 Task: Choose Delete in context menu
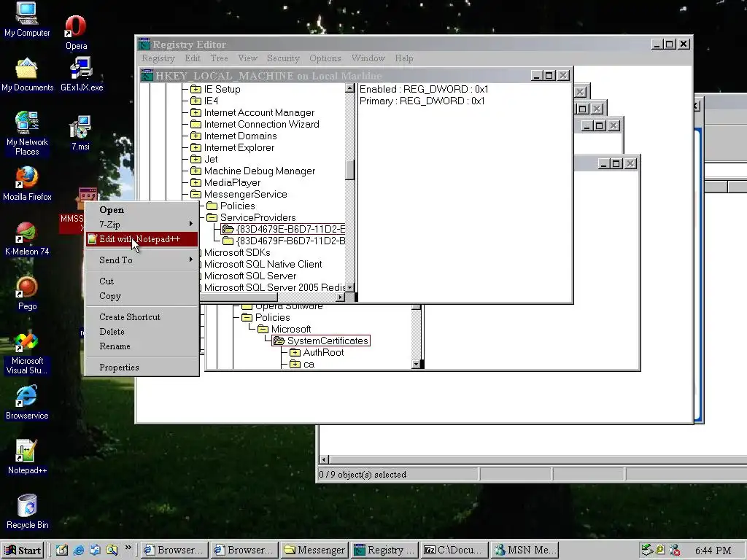pos(142,332)
